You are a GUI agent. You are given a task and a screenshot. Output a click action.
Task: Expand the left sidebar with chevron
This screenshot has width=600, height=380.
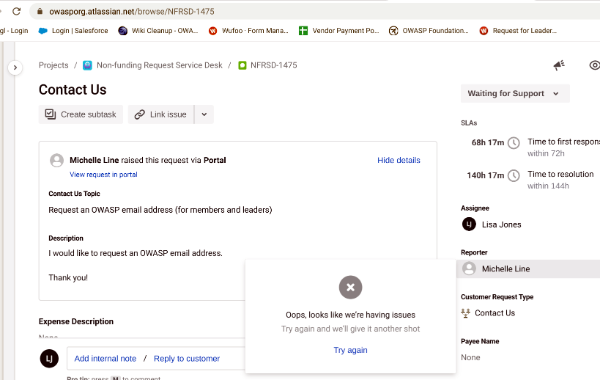pos(15,68)
